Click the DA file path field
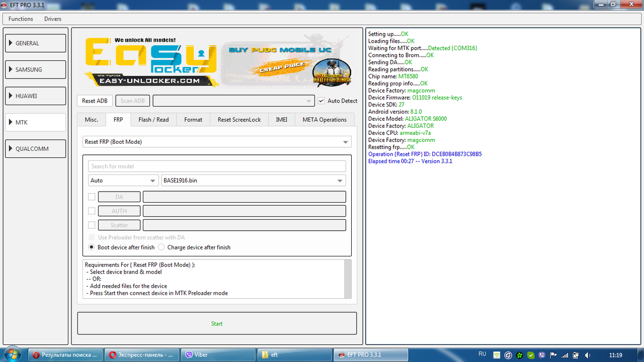 click(x=245, y=197)
